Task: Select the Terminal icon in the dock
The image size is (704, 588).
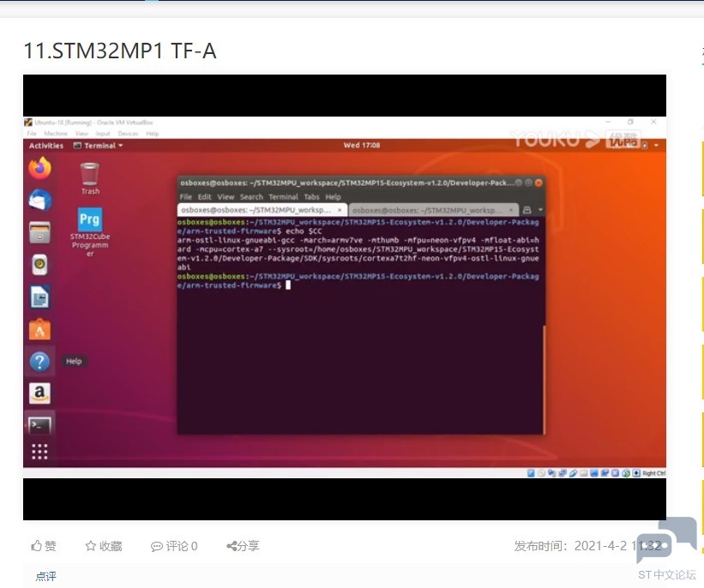Action: click(x=40, y=425)
